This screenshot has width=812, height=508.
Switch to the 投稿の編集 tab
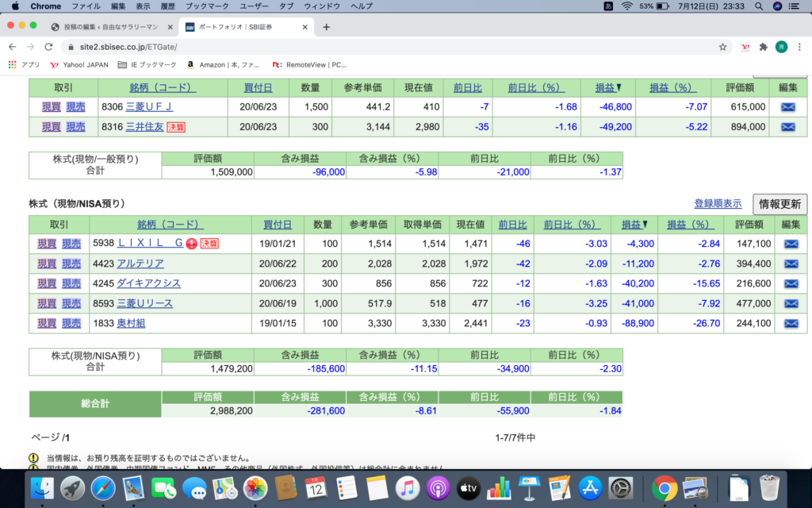pyautogui.click(x=113, y=27)
